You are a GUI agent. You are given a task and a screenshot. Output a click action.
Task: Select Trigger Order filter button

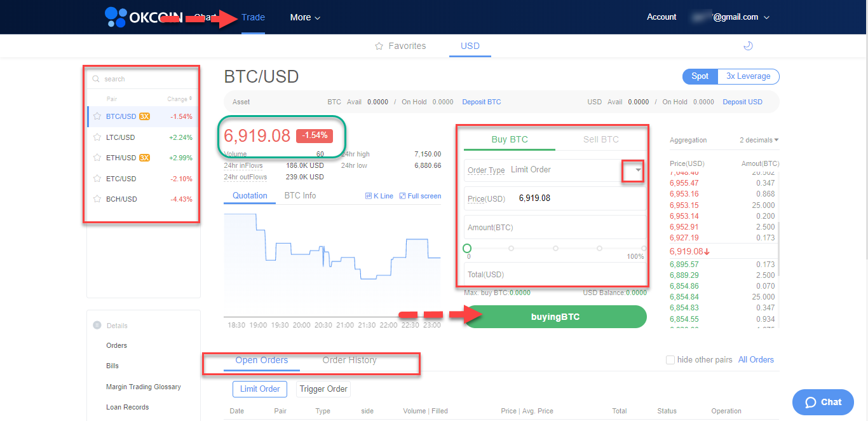[323, 389]
